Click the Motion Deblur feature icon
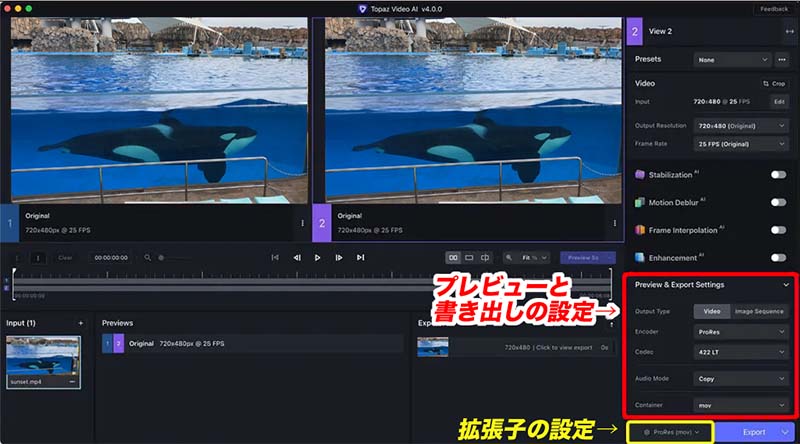The image size is (800, 444). coord(640,203)
